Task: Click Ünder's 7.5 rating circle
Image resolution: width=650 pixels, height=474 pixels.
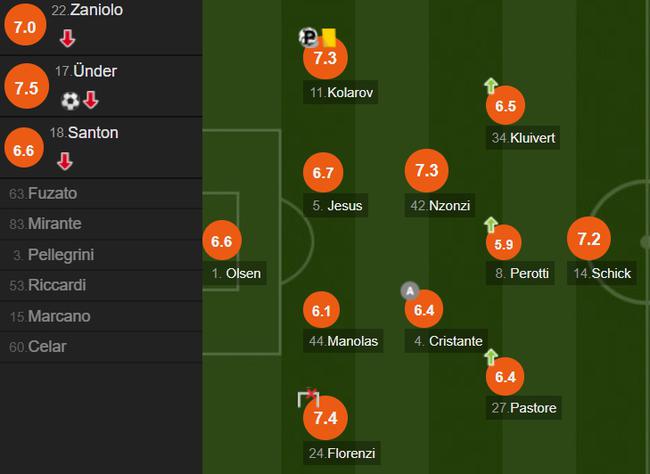Action: (26, 86)
